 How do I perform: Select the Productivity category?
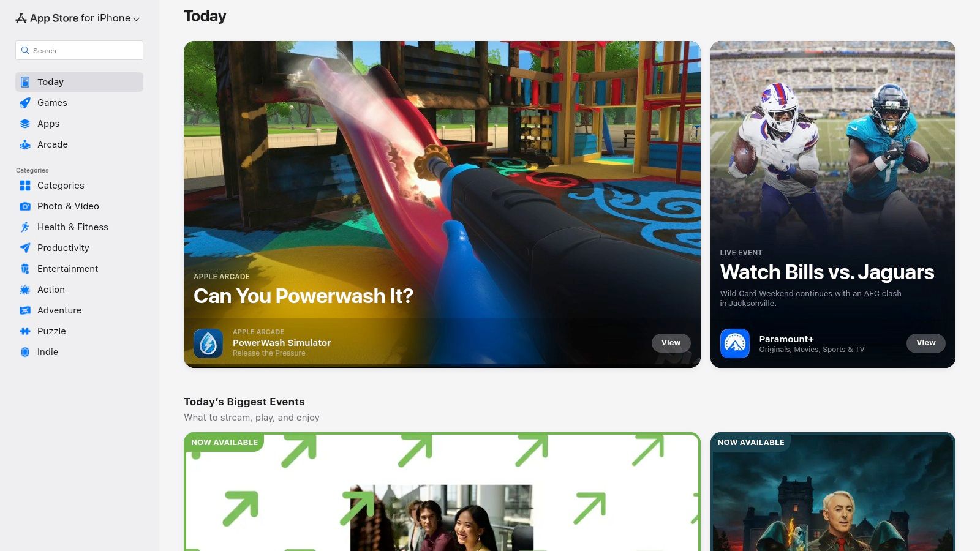tap(79, 248)
